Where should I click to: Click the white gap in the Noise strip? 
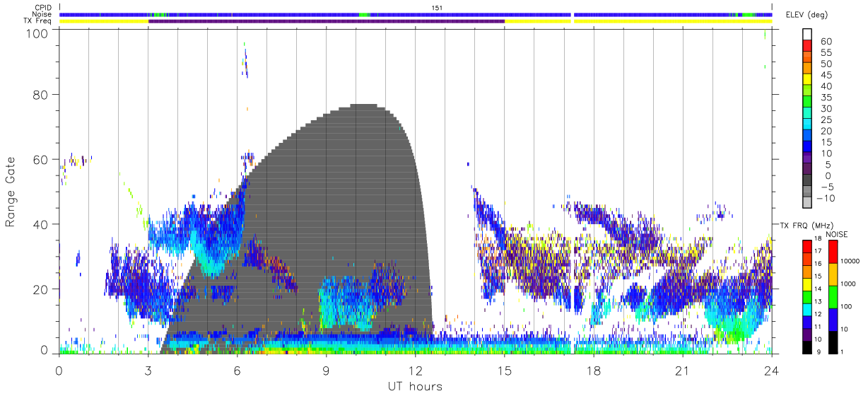click(x=572, y=14)
